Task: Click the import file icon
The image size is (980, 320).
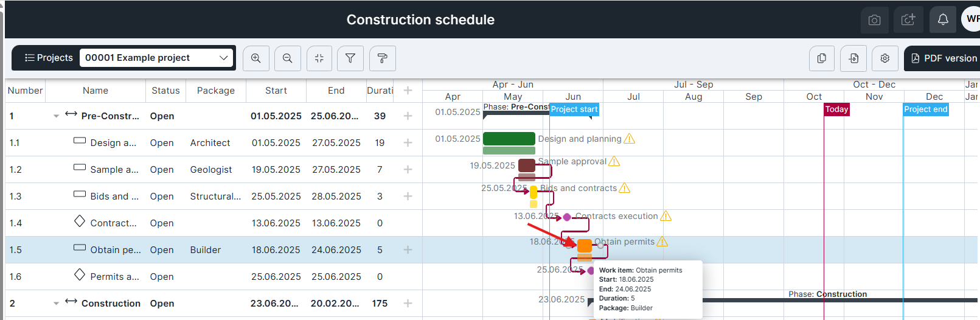Action: pyautogui.click(x=853, y=58)
